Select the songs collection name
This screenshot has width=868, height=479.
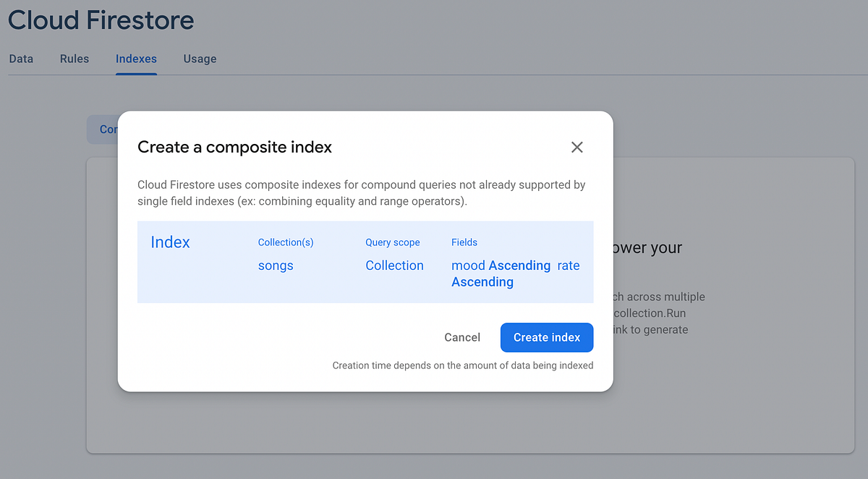click(x=275, y=266)
